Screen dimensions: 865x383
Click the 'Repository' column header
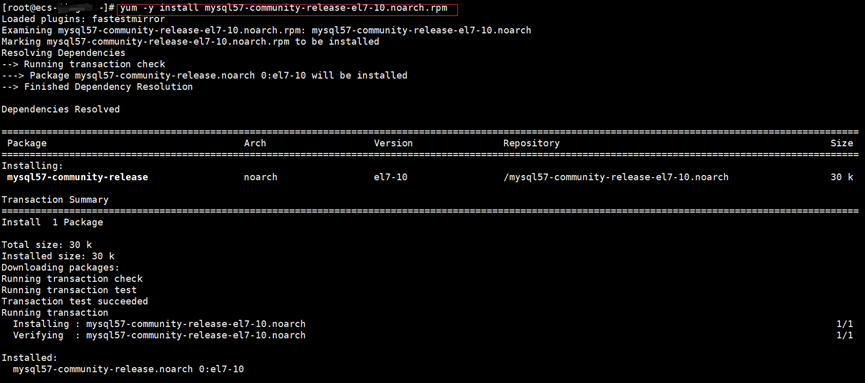click(531, 143)
